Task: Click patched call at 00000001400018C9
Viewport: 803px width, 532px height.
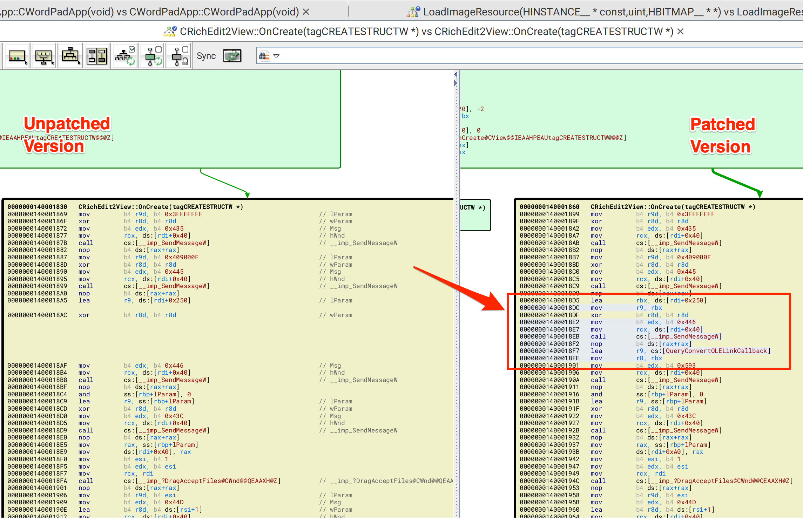Action: [621, 286]
